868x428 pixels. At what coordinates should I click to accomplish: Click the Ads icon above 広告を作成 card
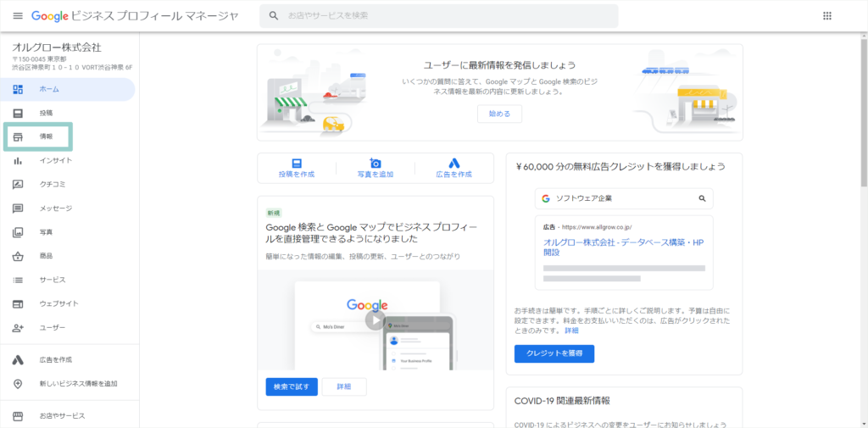coord(454,164)
